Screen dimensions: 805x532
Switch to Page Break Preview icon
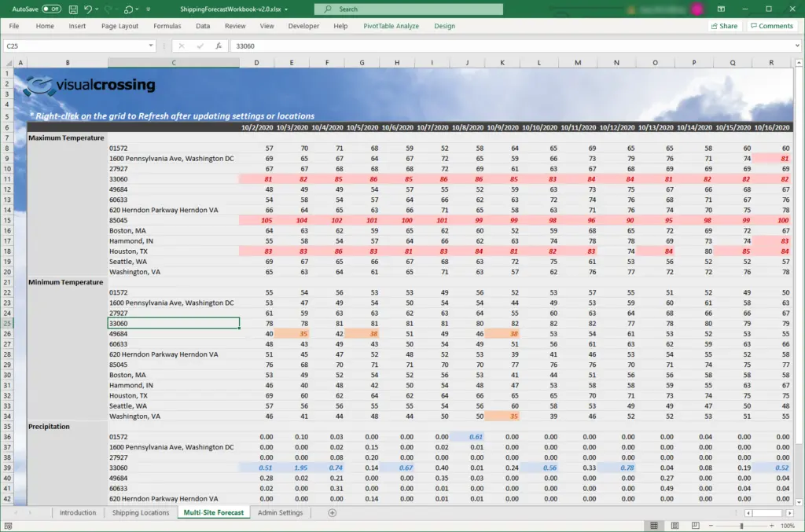click(x=697, y=525)
